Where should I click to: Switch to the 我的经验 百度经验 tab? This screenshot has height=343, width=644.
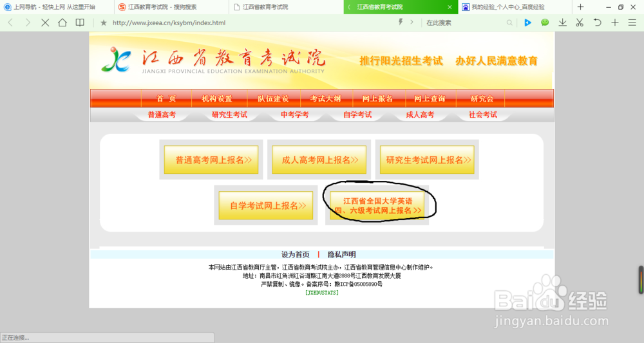(515, 7)
